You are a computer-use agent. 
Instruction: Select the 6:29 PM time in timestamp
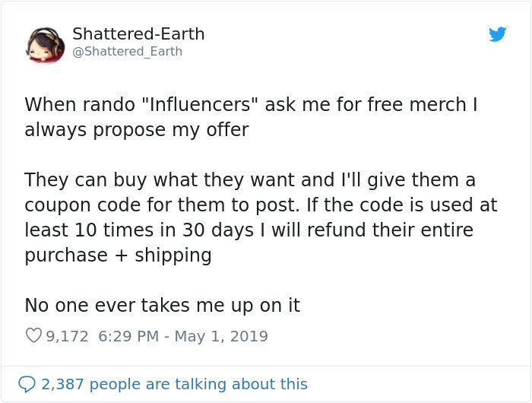point(128,336)
